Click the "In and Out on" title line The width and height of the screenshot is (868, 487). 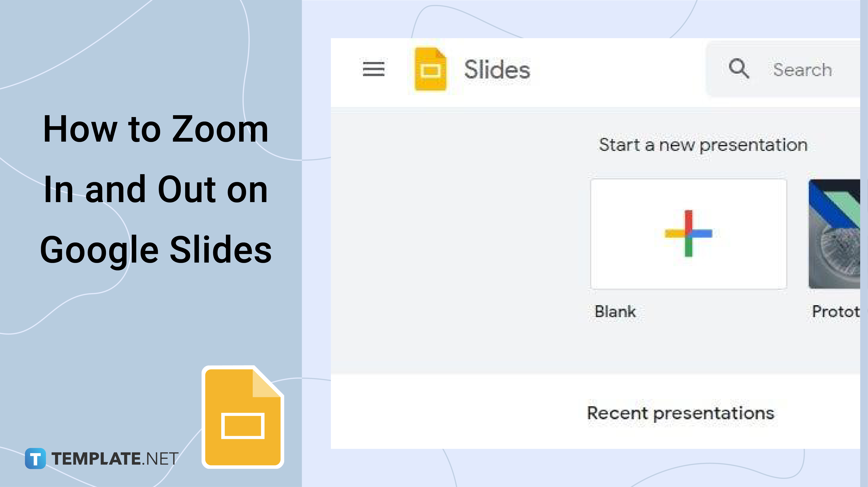coord(156,190)
